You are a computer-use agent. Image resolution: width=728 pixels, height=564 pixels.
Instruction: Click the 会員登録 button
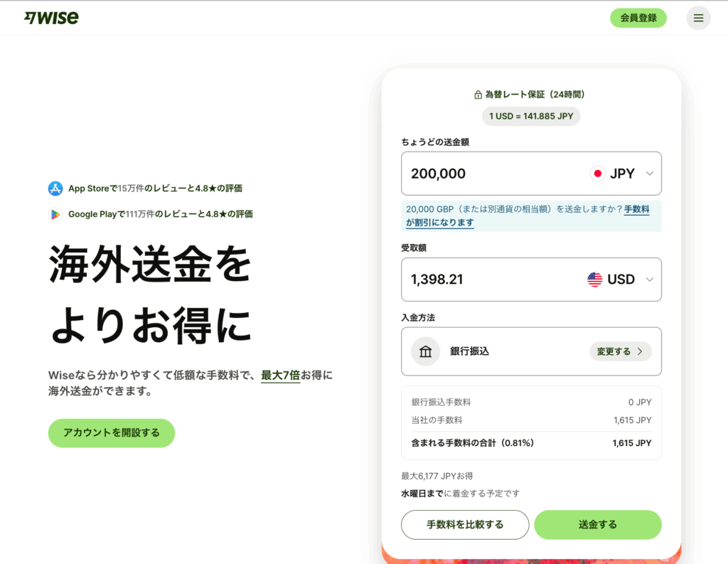click(x=638, y=18)
